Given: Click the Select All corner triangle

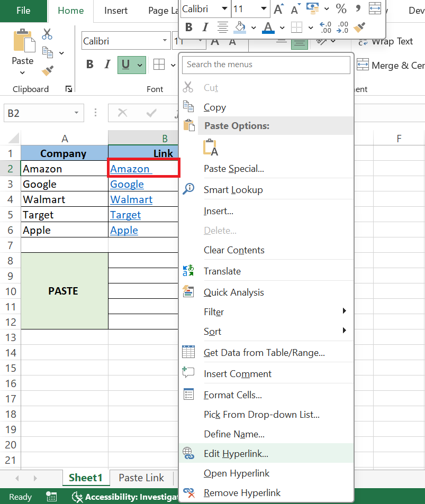Looking at the screenshot, I should pyautogui.click(x=14, y=138).
